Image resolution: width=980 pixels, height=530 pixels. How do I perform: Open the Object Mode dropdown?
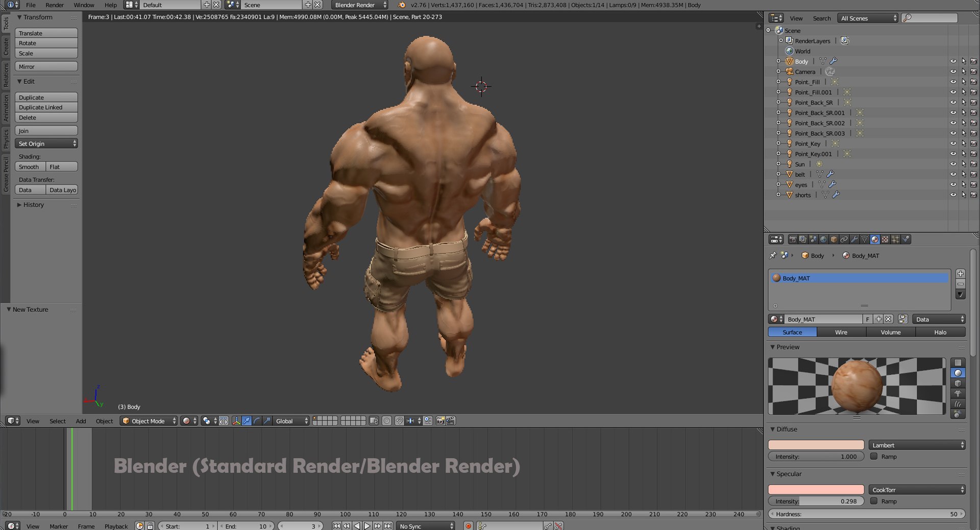pos(149,421)
